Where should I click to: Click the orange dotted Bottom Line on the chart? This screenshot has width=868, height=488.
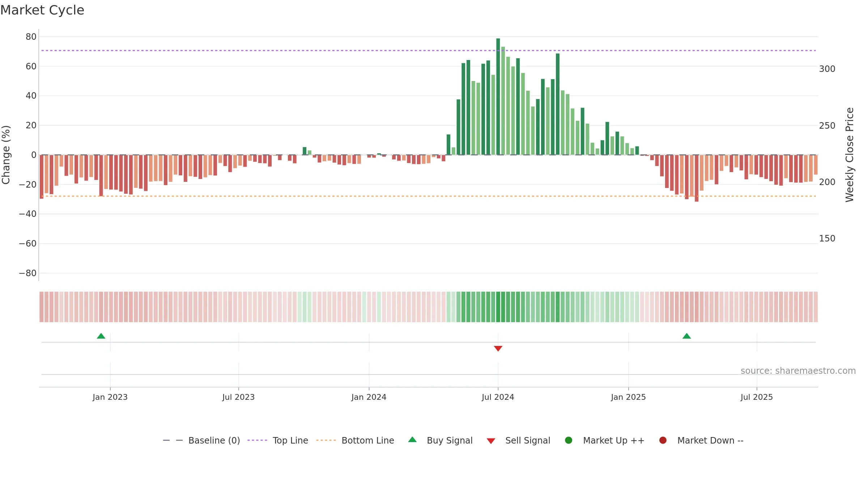[x=429, y=196]
